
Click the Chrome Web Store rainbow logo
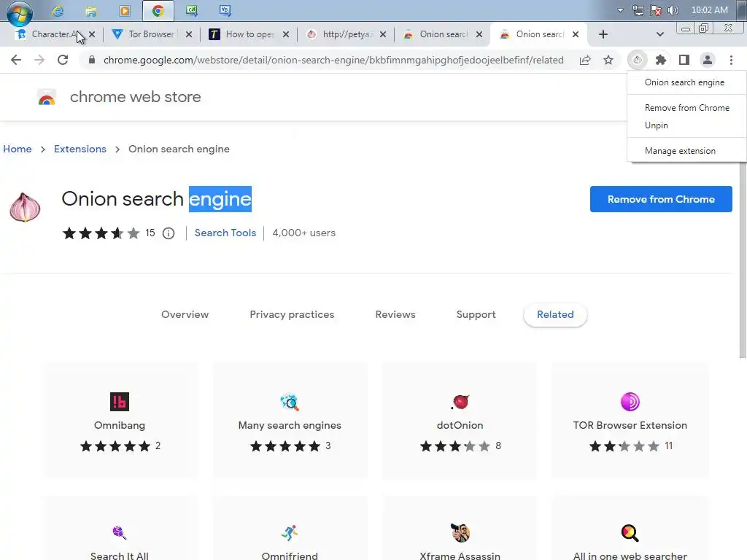[x=47, y=97]
